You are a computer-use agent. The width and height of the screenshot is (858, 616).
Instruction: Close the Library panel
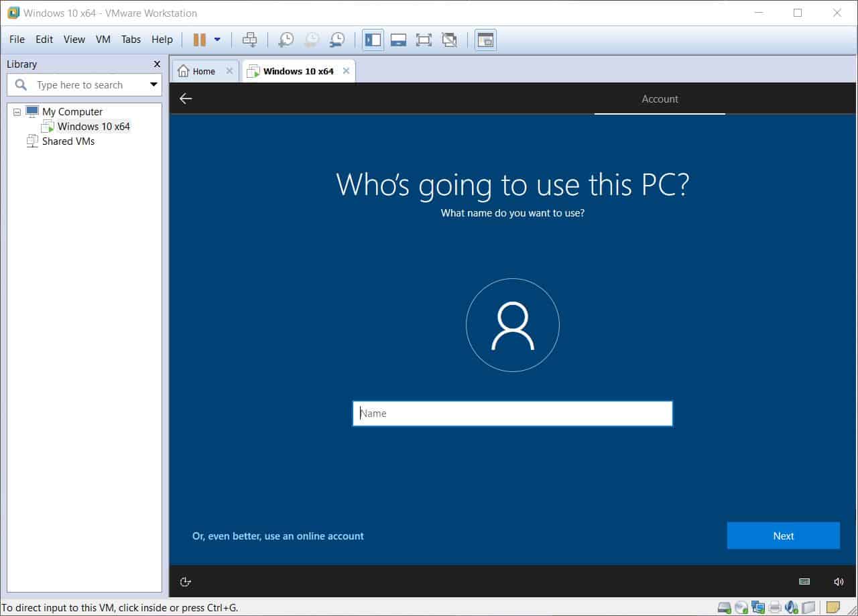pos(157,64)
